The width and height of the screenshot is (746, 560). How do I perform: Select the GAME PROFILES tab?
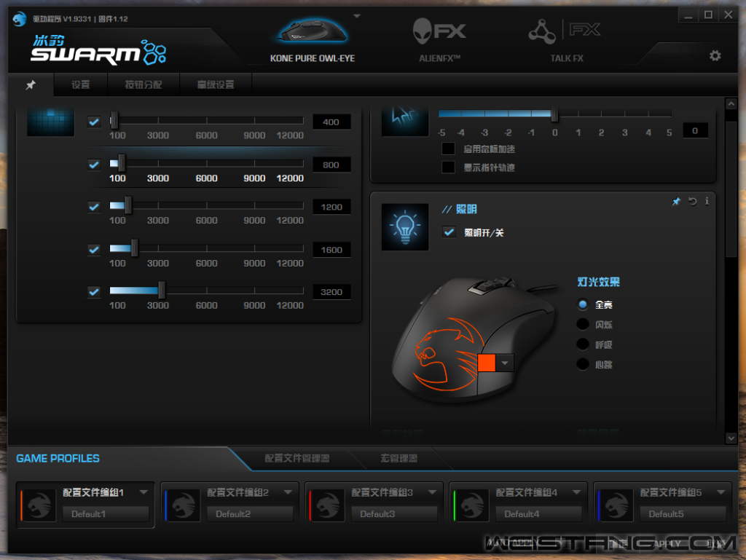(58, 459)
